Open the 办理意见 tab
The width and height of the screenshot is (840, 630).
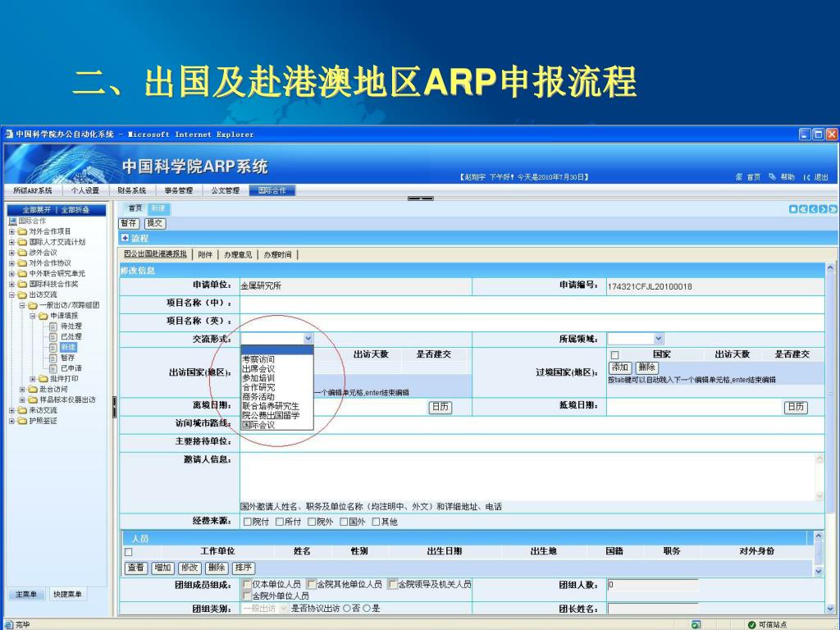point(238,254)
